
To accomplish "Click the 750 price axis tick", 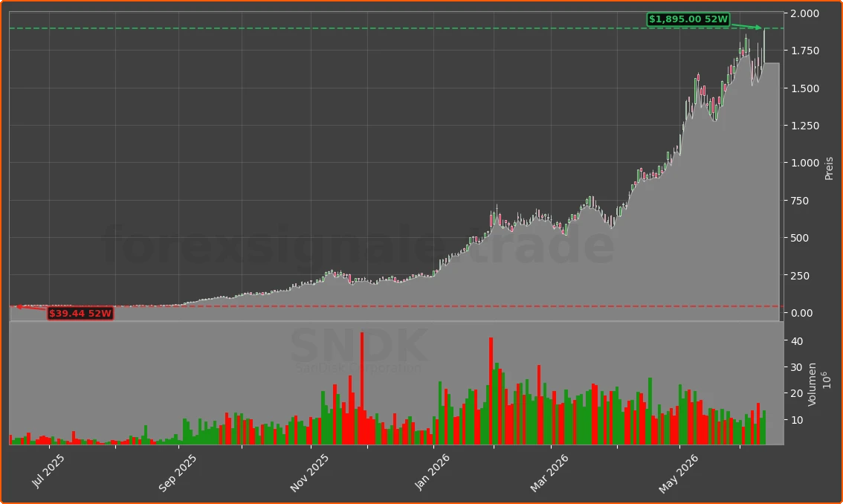I will [x=799, y=201].
